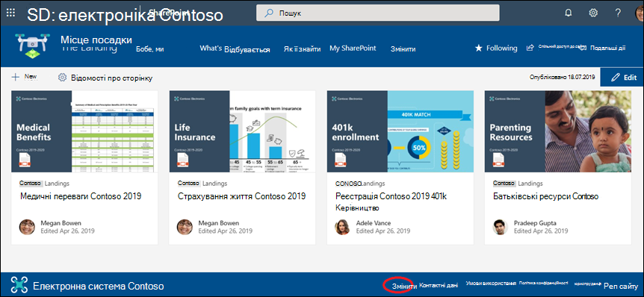Open Реєстрація Contoso 2019 401k title
This screenshot has height=297, width=644.
tap(391, 196)
